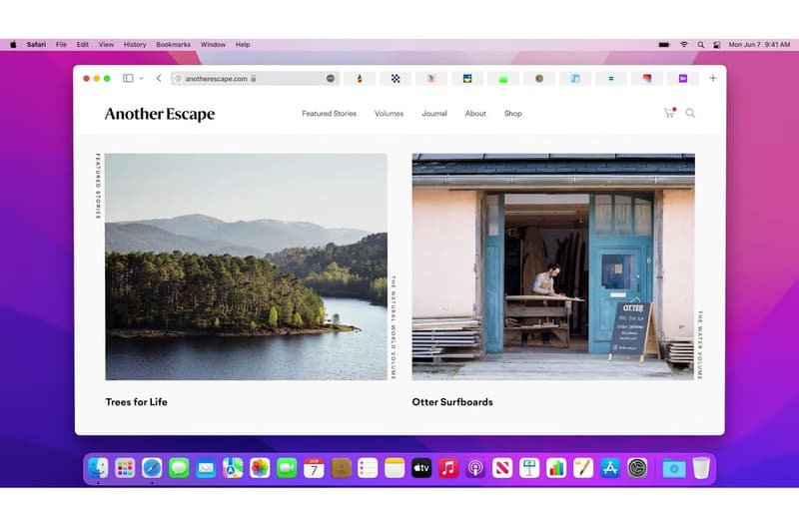The width and height of the screenshot is (799, 532).
Task: Open App Store from the Dock
Action: tap(610, 468)
